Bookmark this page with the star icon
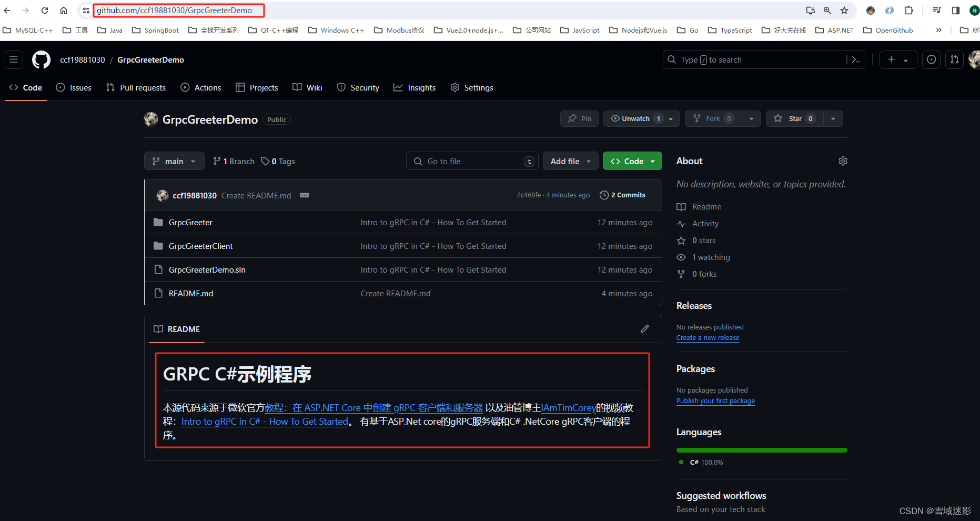 click(844, 11)
